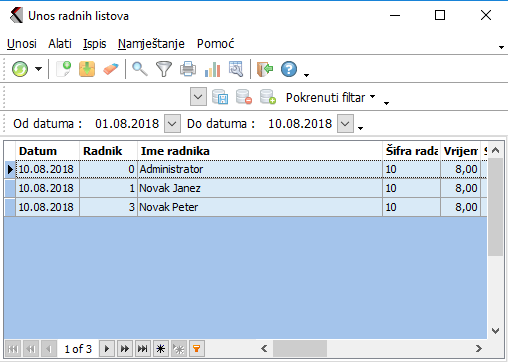Click 8,00 cell in Administrator row
The height and width of the screenshot is (362, 508).
click(x=460, y=169)
